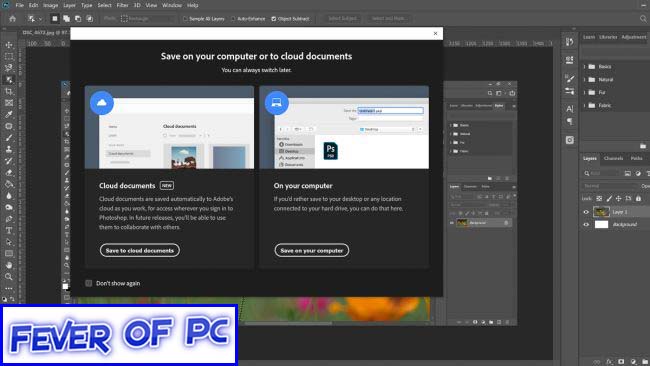Select the Paint Bucket tool
Viewport: 650px width, 366px height.
pos(9,184)
